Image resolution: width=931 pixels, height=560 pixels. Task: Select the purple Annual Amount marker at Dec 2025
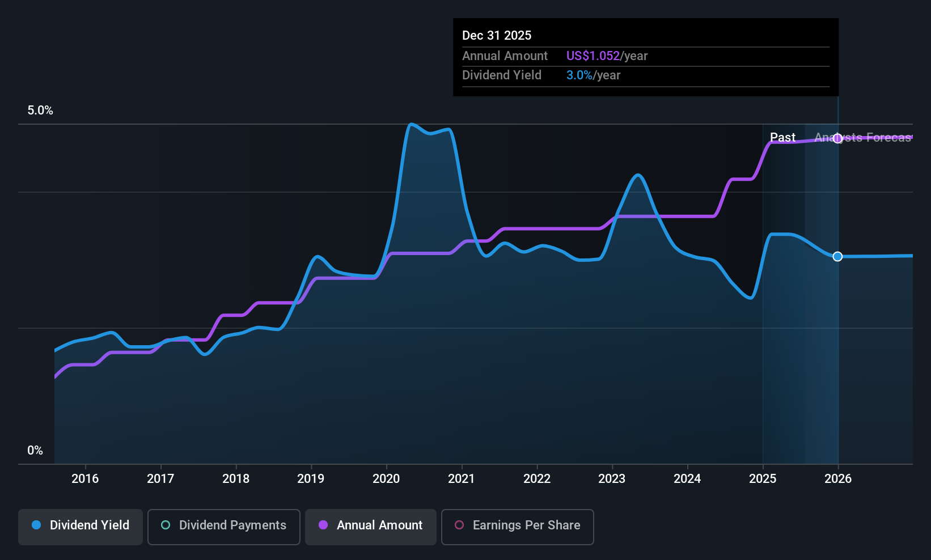tap(837, 138)
